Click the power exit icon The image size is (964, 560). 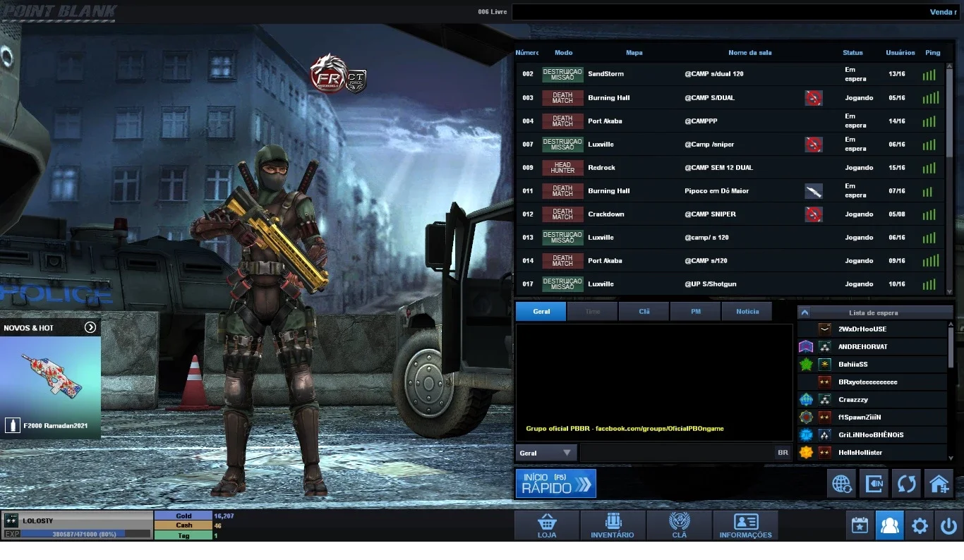tap(949, 525)
